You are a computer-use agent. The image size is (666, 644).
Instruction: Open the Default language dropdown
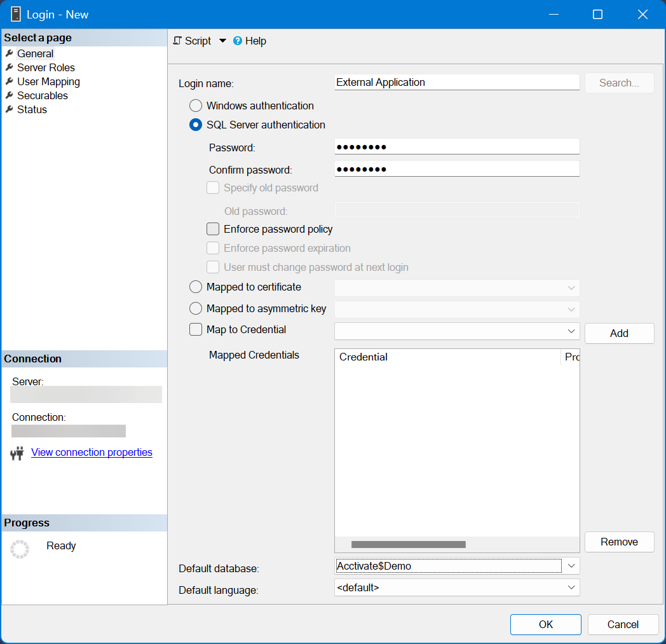click(x=571, y=587)
